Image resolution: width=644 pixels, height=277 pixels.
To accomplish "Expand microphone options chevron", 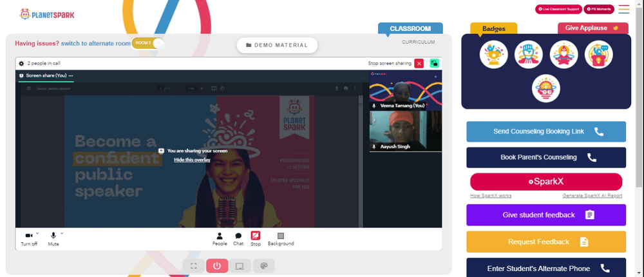I will tap(62, 233).
